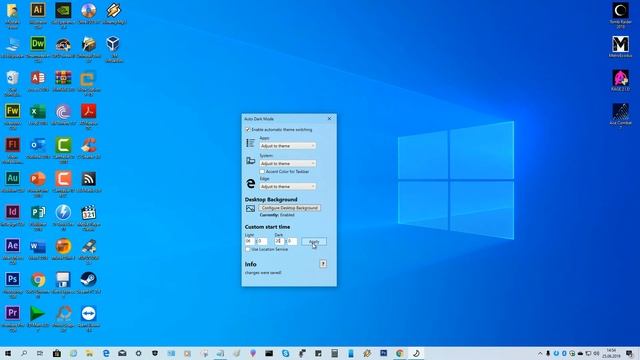This screenshot has height=360, width=640.
Task: Open the Adobe Photoshop desktop shortcut
Action: 13,280
